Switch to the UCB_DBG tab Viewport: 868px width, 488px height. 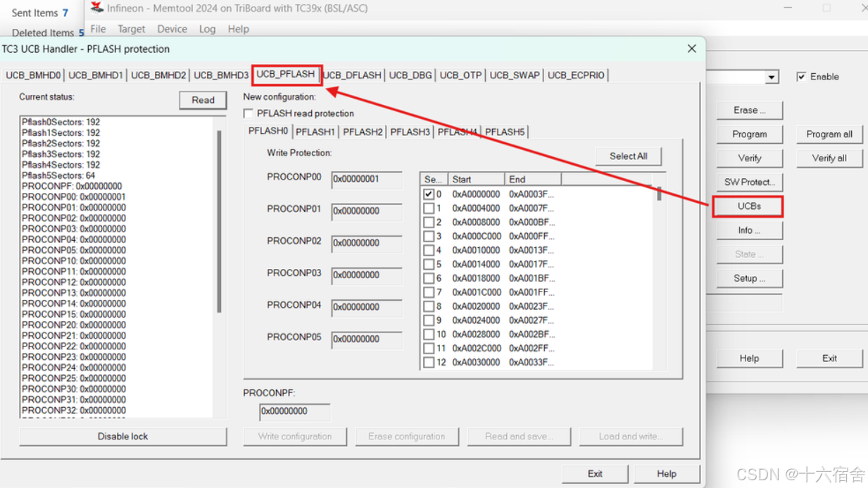pyautogui.click(x=410, y=75)
